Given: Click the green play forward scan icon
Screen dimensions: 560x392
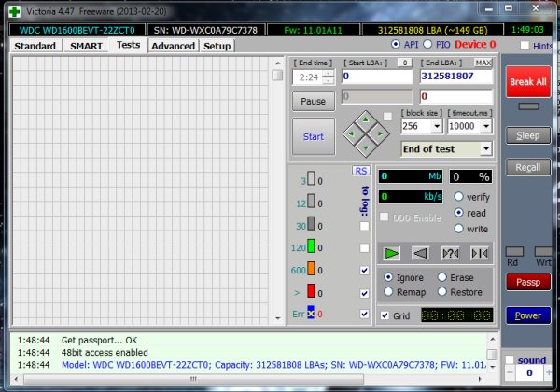Looking at the screenshot, I should [391, 254].
